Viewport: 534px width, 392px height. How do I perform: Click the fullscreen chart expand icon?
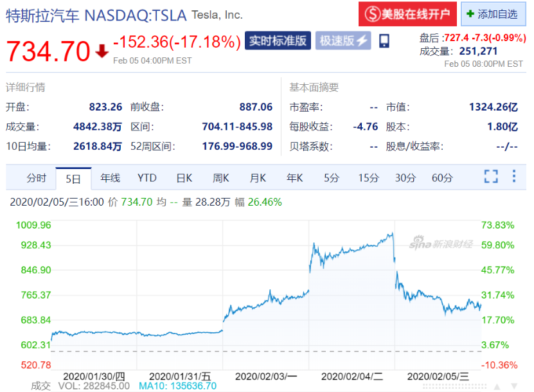491,175
